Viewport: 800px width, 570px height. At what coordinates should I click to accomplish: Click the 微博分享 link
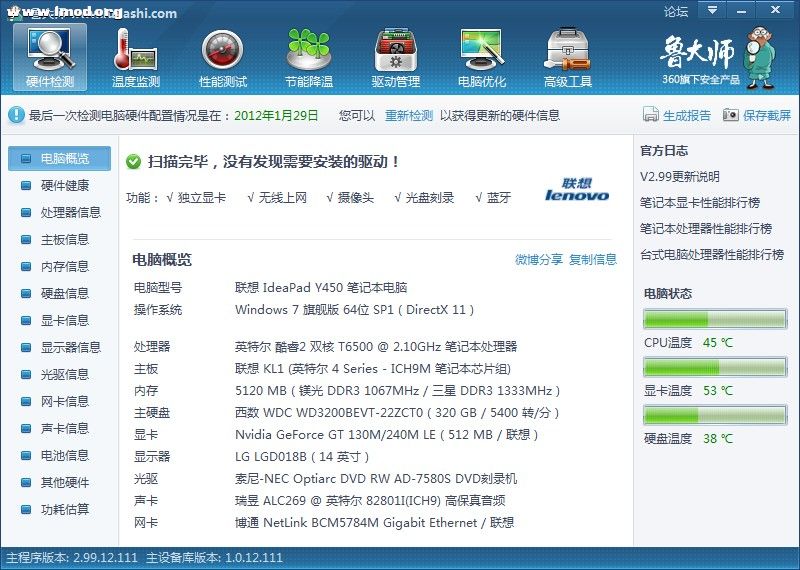[539, 260]
